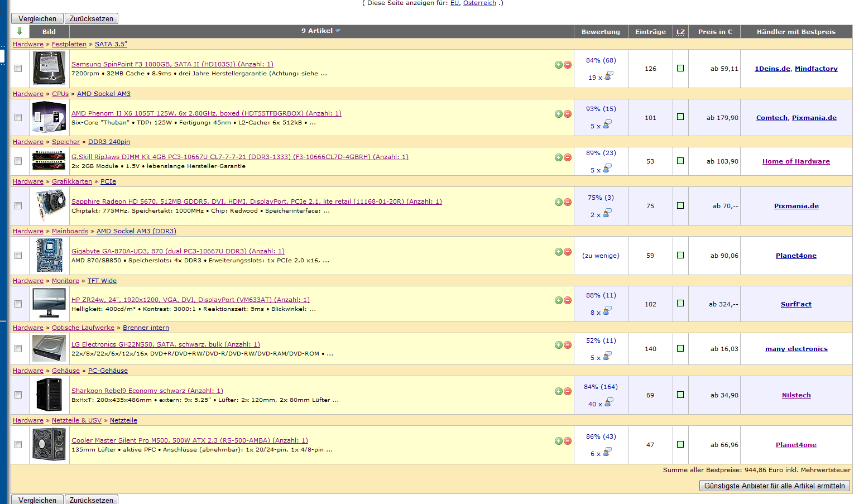Open HP ZR24w monitor thumbnail
Screen dimensions: 859x504
[49, 304]
